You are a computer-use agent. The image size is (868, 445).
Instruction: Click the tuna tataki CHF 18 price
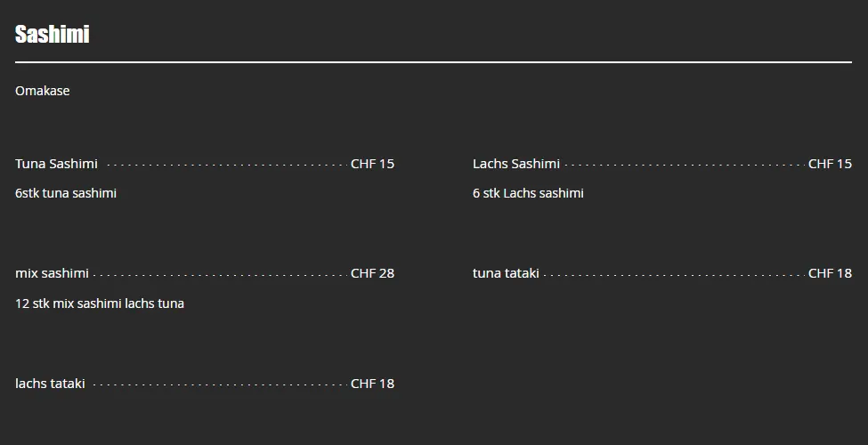coord(830,273)
